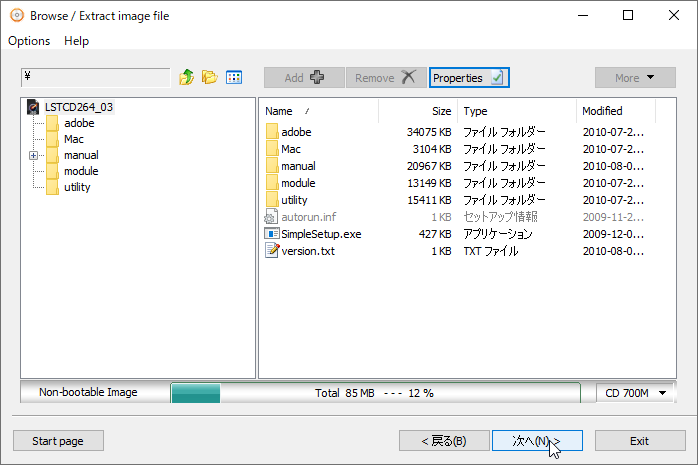
Task: Click the 次へ(N) next button
Action: click(537, 441)
